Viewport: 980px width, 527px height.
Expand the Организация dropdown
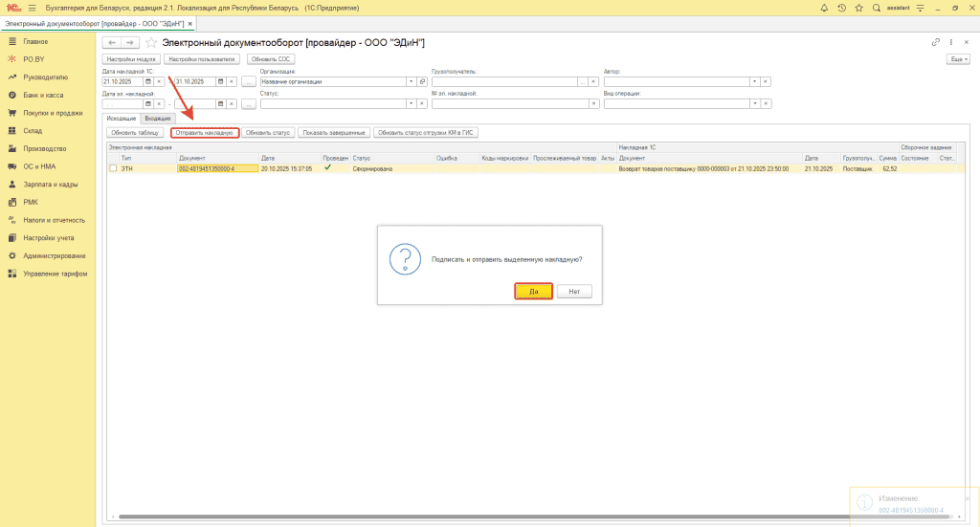(x=411, y=82)
